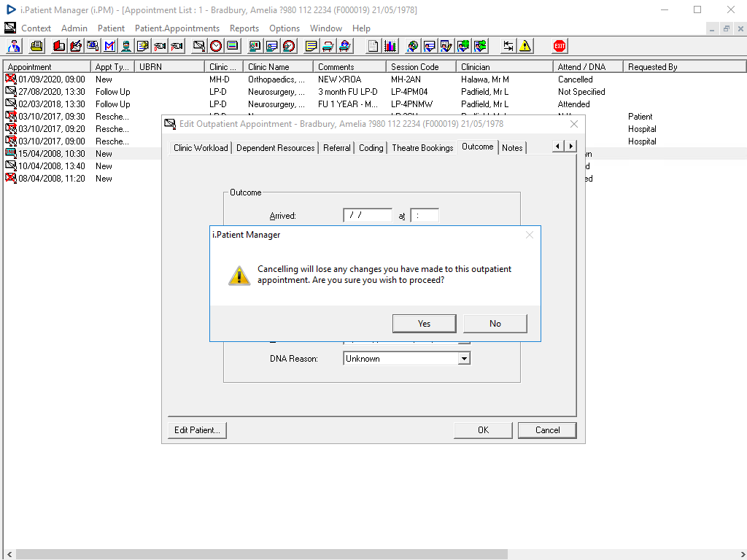Open the Reports menu
Screen dimensions: 747x560
[244, 28]
